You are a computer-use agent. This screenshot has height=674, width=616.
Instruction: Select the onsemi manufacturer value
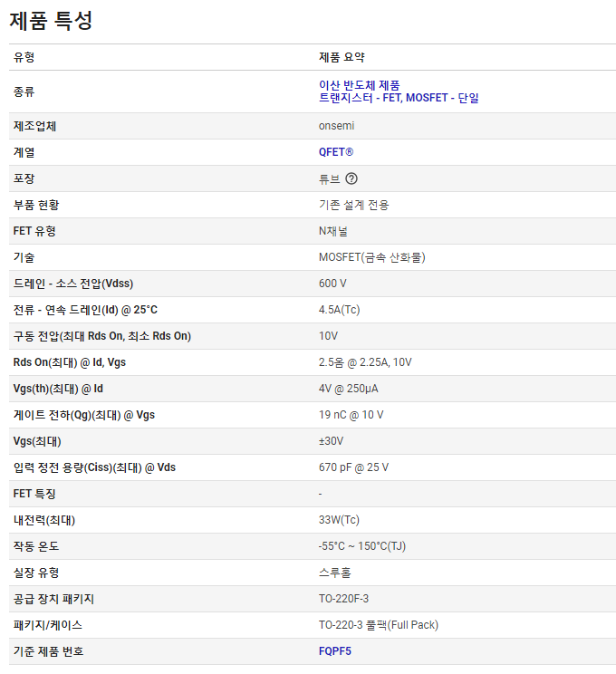336,126
